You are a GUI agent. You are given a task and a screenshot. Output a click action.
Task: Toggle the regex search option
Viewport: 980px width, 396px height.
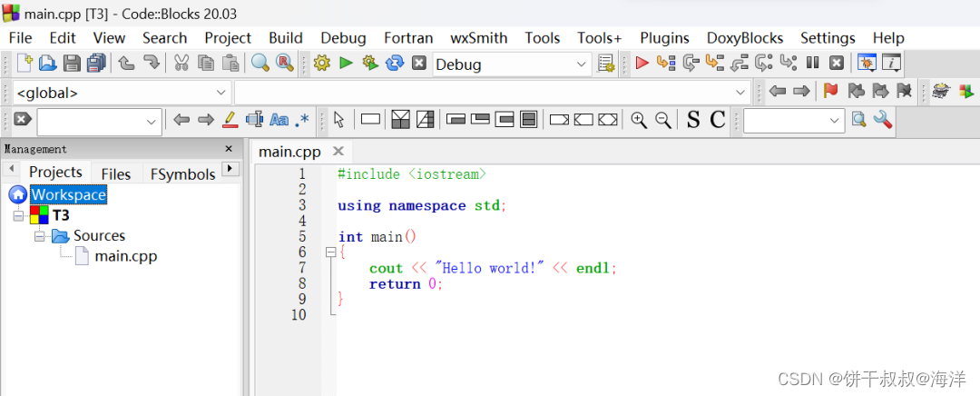pos(302,120)
